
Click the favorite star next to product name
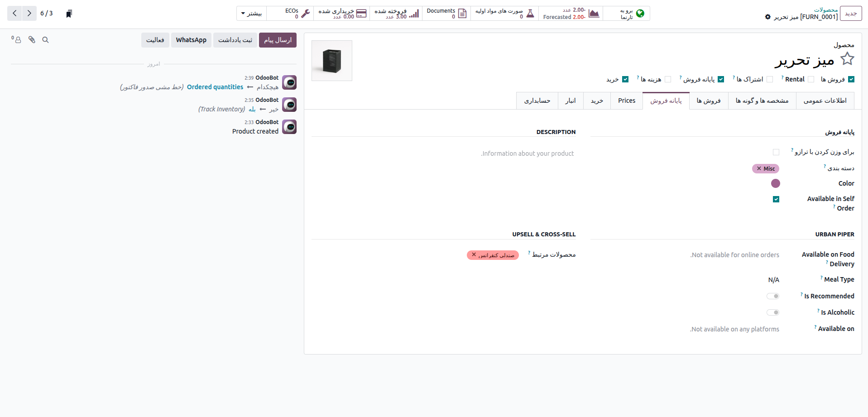coord(847,59)
